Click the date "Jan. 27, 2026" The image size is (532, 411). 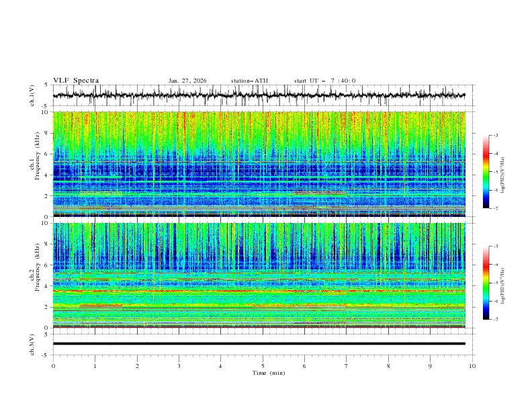tap(187, 81)
